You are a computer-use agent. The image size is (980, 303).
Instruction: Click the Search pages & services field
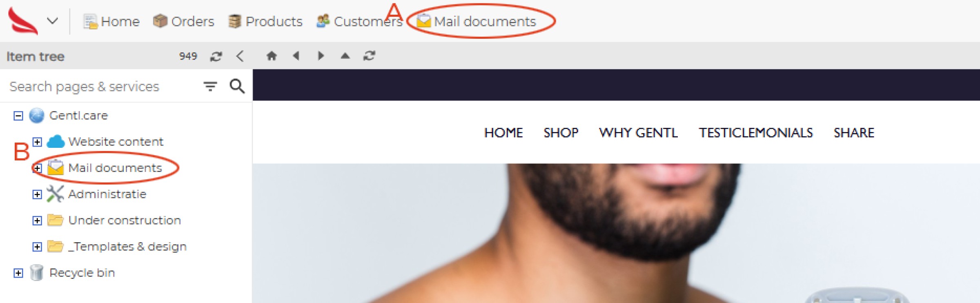[x=102, y=86]
